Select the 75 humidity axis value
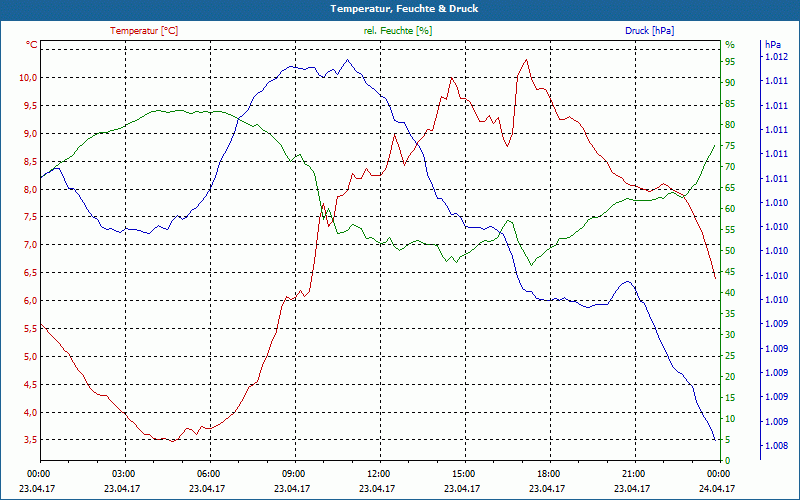The image size is (800, 500). (x=730, y=146)
